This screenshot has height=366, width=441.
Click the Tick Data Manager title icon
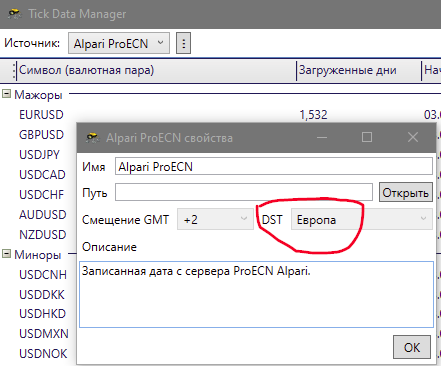14,14
